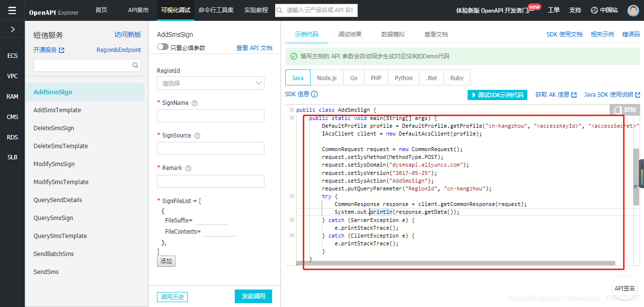This screenshot has height=307, width=644.
Task: Open the 获取 AK 信息 external link
Action: click(x=556, y=95)
